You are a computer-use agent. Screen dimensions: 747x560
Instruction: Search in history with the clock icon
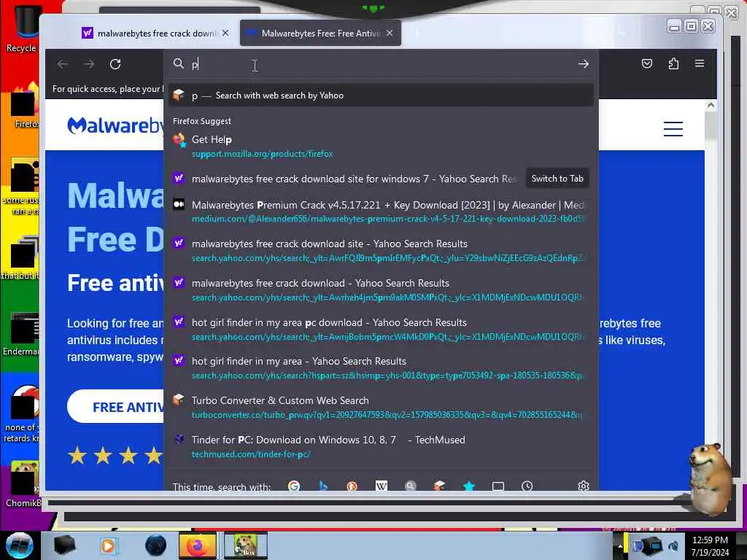click(527, 486)
